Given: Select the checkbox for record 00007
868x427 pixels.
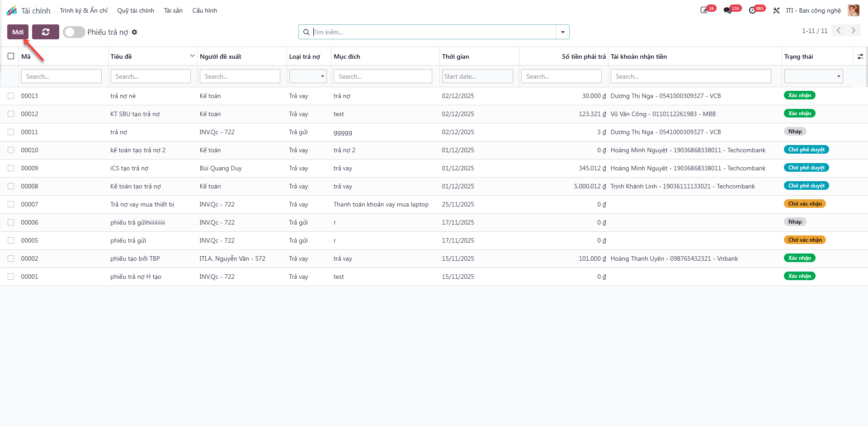Looking at the screenshot, I should (x=11, y=204).
